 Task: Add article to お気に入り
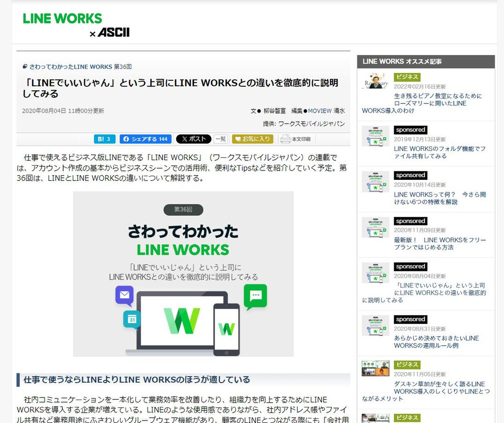[253, 139]
